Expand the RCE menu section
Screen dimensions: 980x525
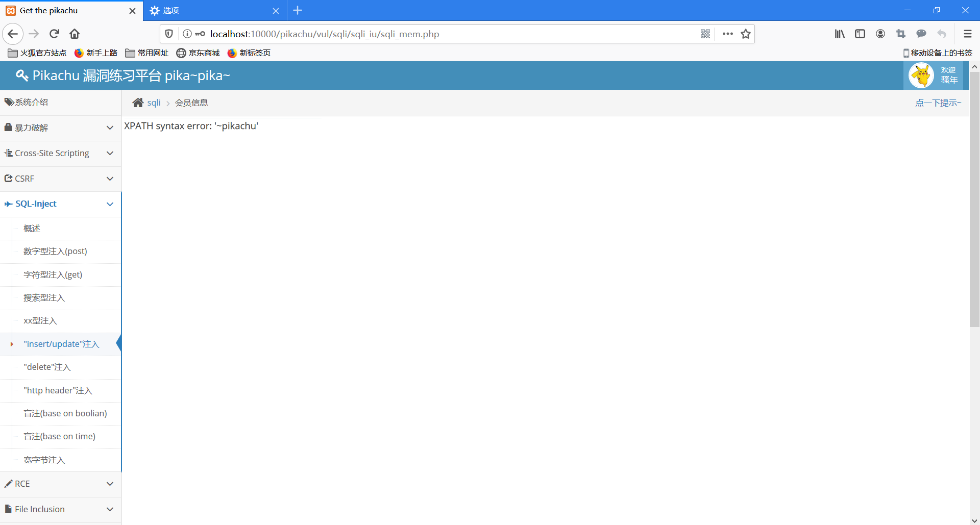60,484
